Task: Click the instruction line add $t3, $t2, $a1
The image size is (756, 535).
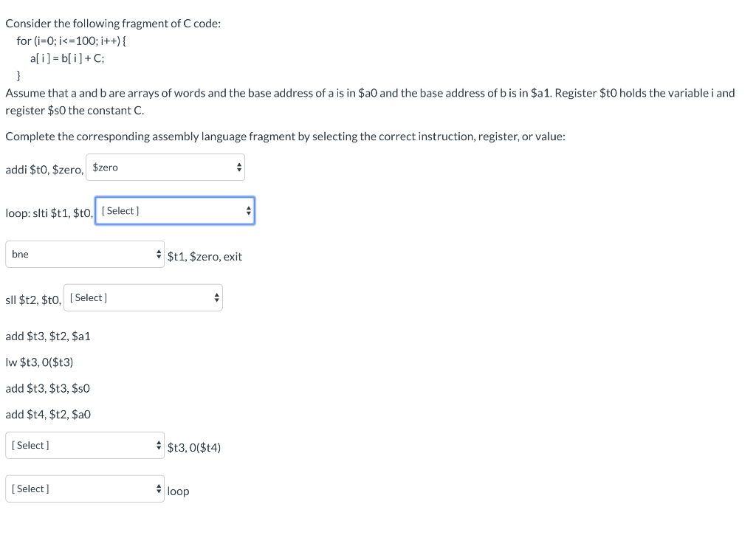Action: click(48, 336)
